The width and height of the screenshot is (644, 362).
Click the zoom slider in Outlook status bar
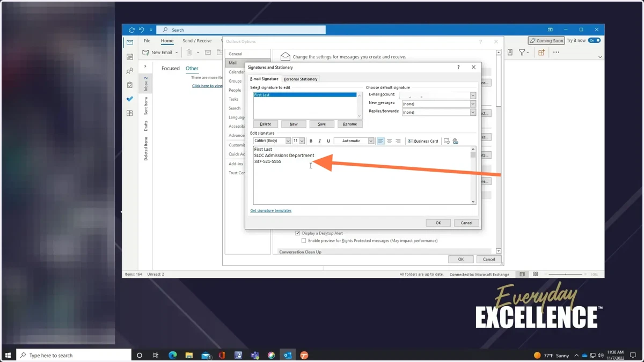tap(565, 274)
